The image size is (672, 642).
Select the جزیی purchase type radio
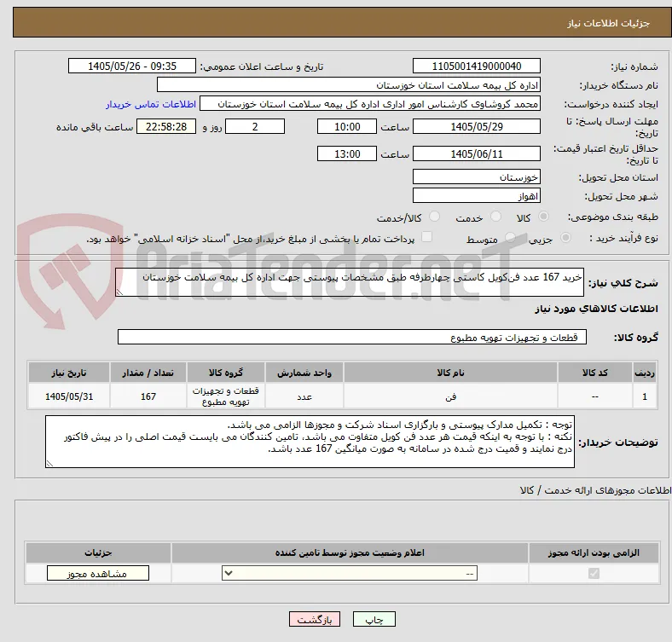(565, 237)
